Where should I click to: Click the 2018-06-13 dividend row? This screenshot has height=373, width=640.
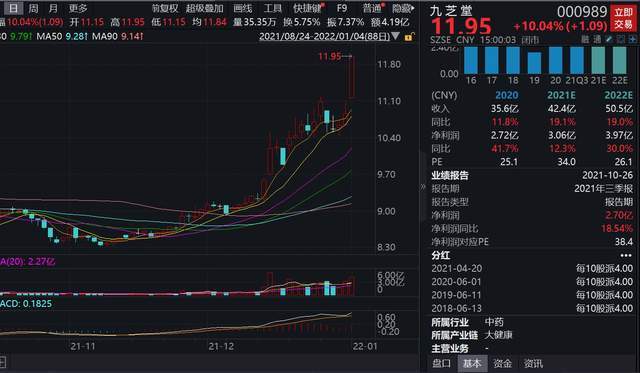tap(532, 308)
